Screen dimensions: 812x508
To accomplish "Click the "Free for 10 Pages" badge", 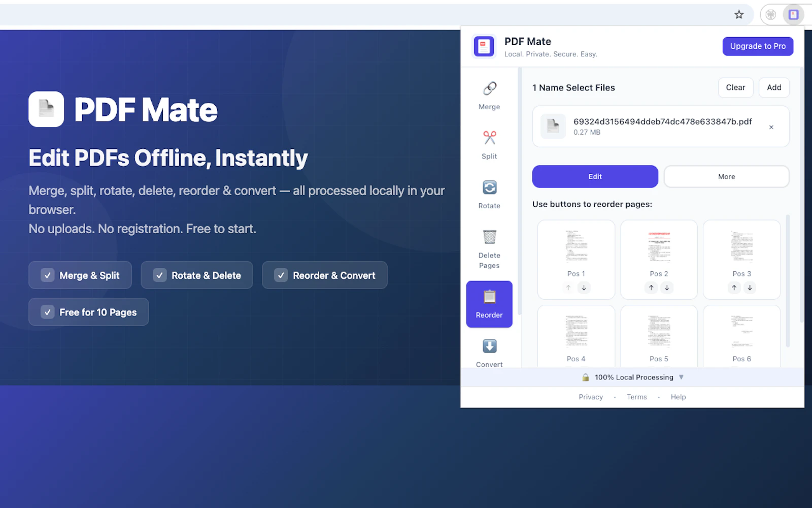I will 89,312.
